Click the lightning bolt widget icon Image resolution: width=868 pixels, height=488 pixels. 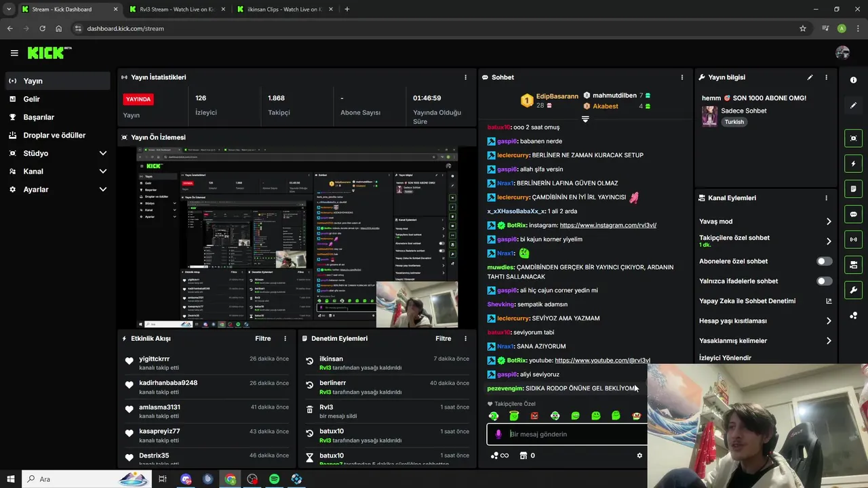853,163
